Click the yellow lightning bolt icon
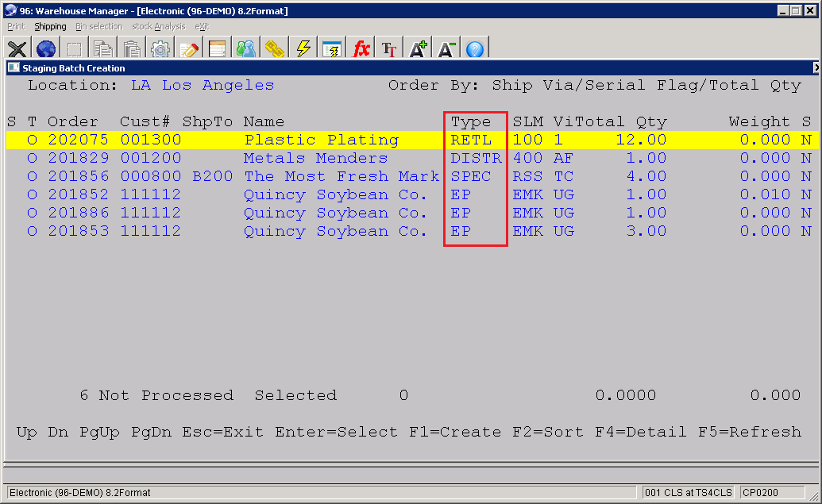This screenshot has width=822, height=504. (x=303, y=49)
